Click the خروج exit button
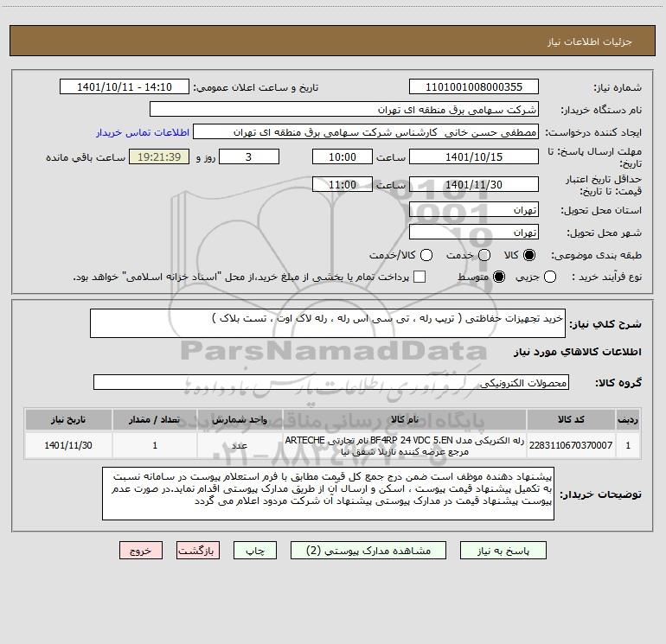Image resolution: width=666 pixels, height=644 pixels. [x=141, y=551]
